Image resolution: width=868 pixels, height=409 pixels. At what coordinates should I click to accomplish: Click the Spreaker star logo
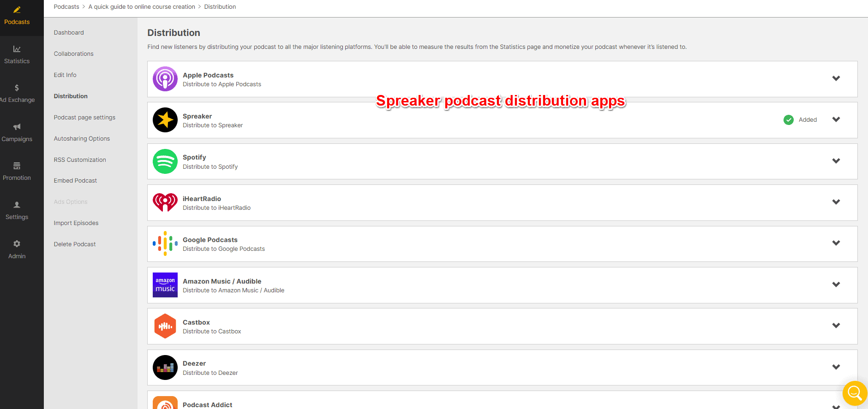pos(165,120)
